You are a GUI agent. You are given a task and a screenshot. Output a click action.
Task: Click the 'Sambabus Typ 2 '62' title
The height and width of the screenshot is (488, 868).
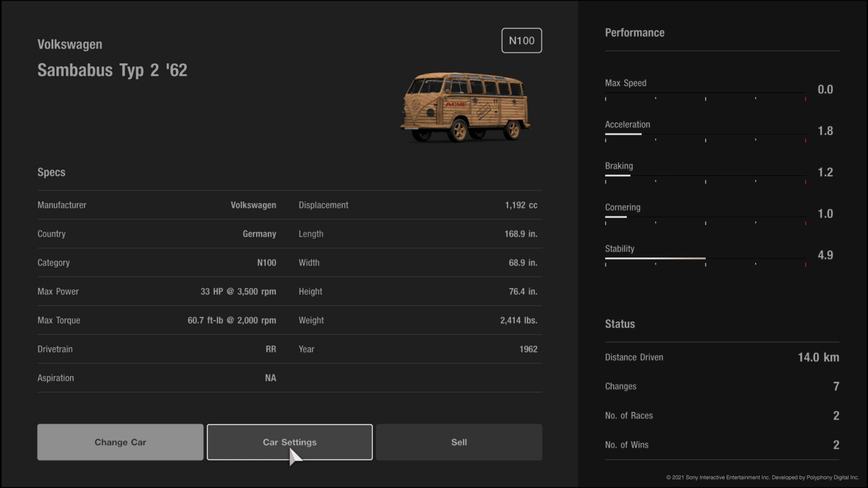pos(112,70)
